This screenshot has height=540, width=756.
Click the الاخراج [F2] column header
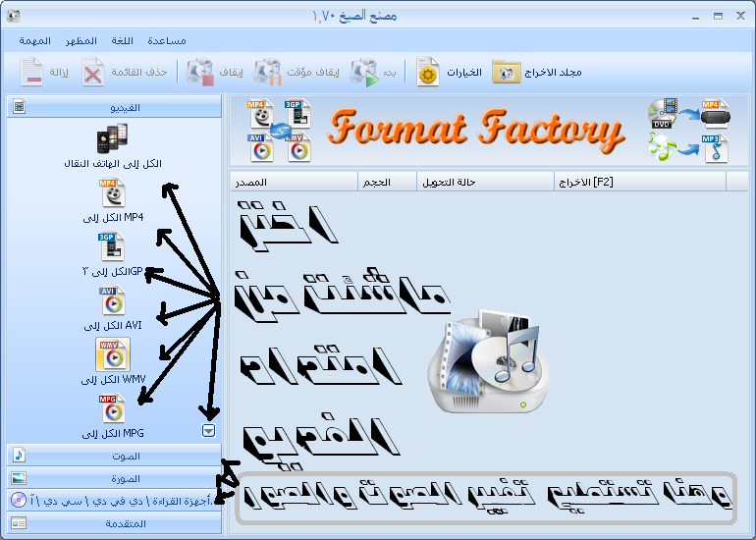[x=640, y=182]
